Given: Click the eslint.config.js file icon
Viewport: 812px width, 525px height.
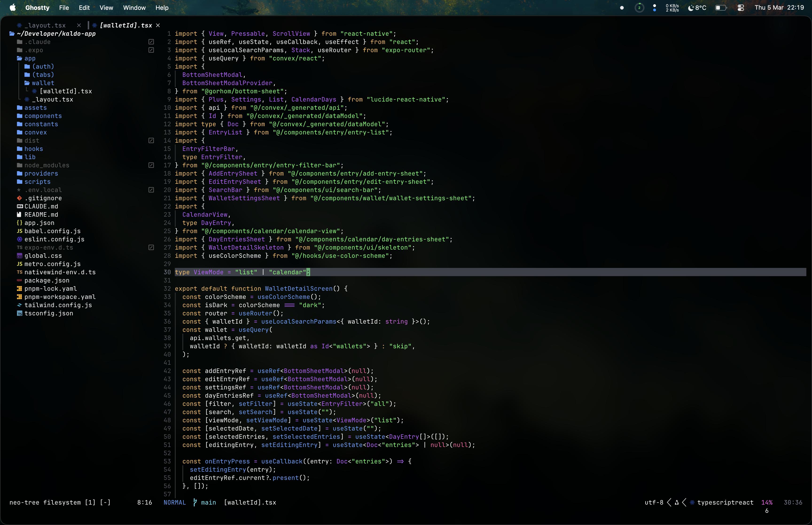Looking at the screenshot, I should [x=20, y=239].
